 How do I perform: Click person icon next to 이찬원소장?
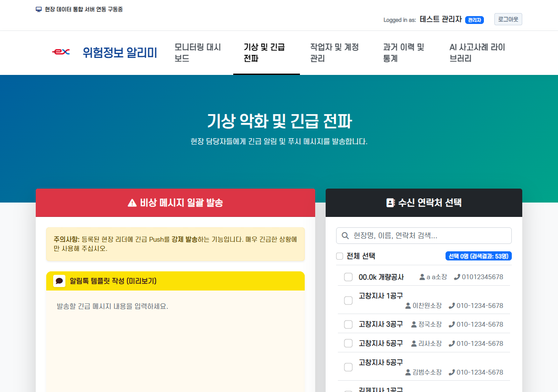pos(408,306)
